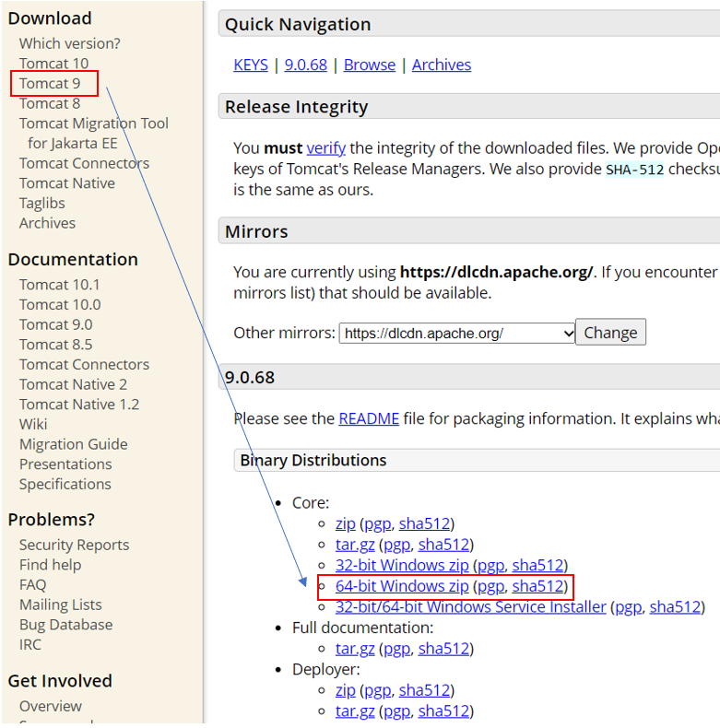The image size is (720, 728).
Task: Open Tomcat Connectors under Documentation
Action: (84, 365)
